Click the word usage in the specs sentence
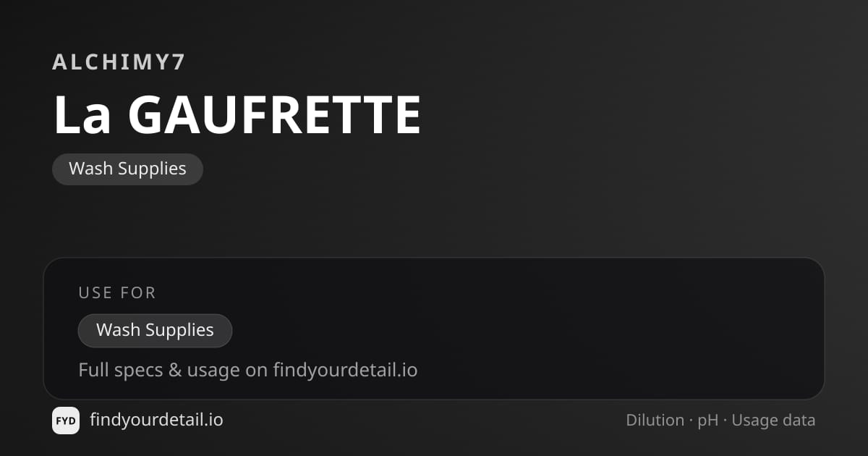The height and width of the screenshot is (456, 868). (213, 371)
